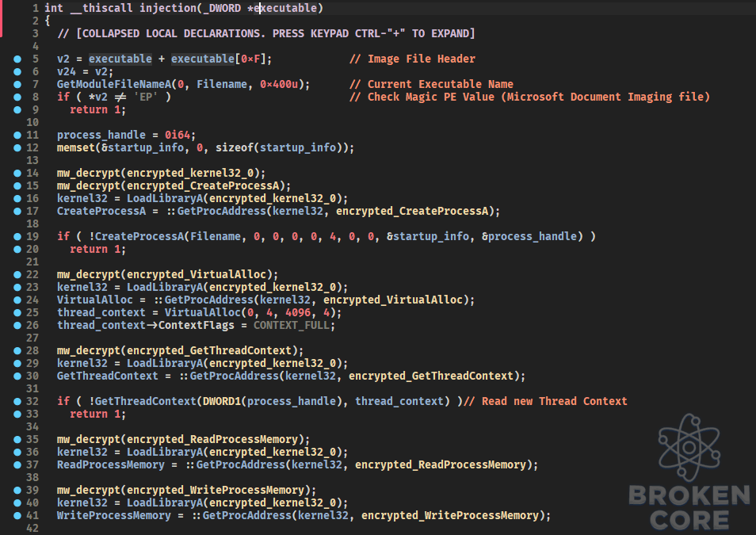This screenshot has width=756, height=535.
Task: Toggle the breakpoint dot on line 19
Action: click(x=17, y=236)
